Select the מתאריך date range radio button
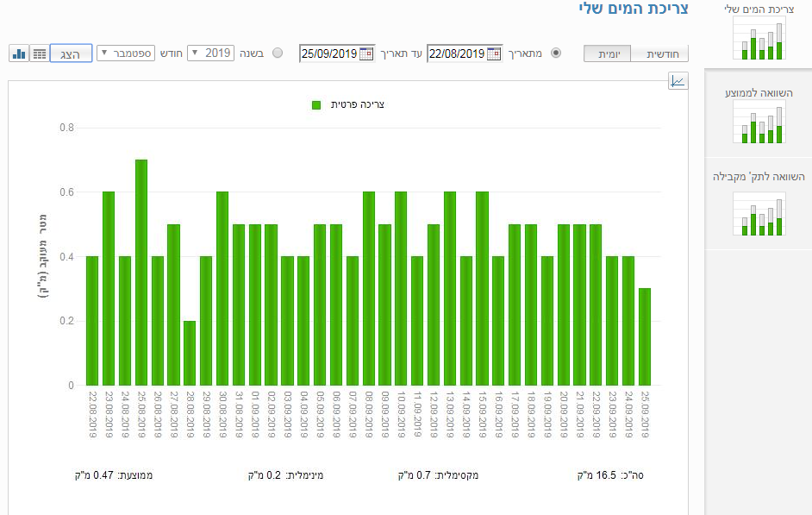 (556, 53)
